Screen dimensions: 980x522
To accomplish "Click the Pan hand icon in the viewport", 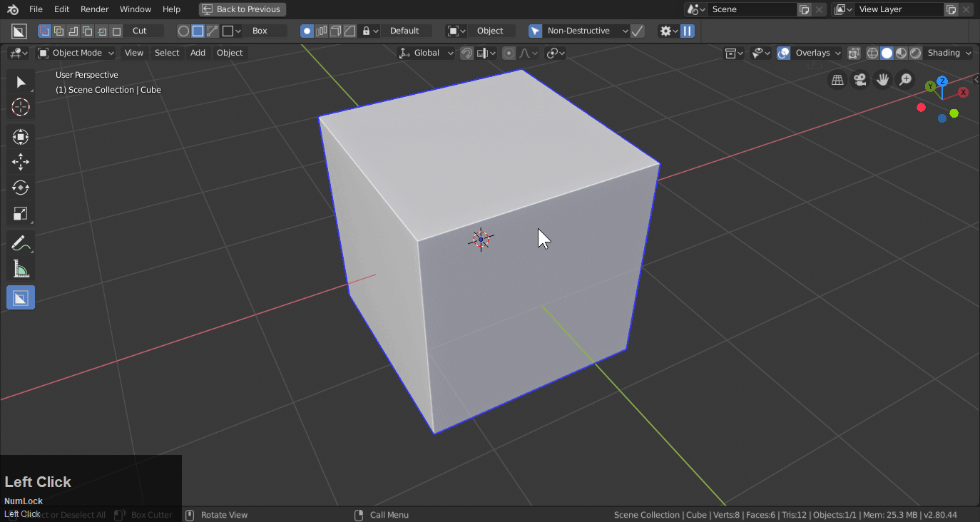I will tap(882, 79).
